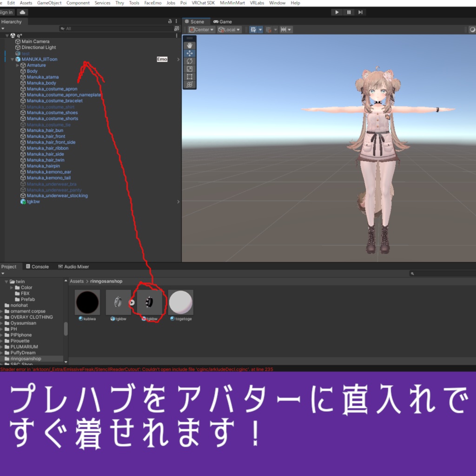The width and height of the screenshot is (476, 476).
Task: Collapse the MANUKA_lilToon hierarchy item
Action: 13,59
